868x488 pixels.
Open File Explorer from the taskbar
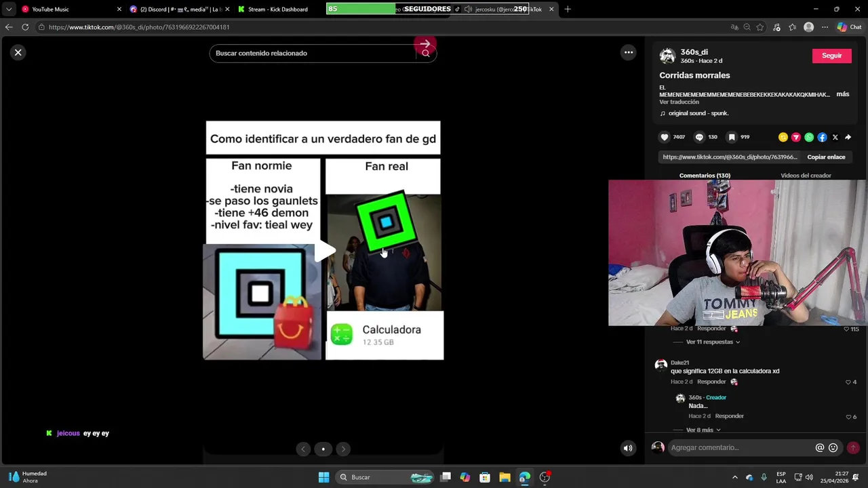(505, 477)
